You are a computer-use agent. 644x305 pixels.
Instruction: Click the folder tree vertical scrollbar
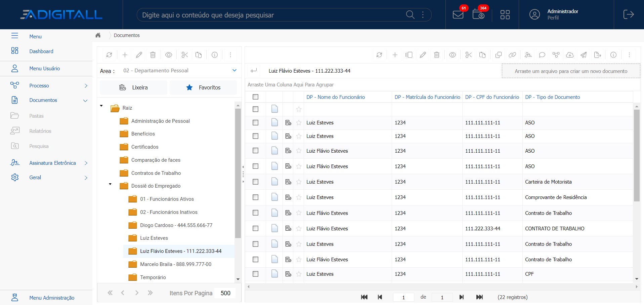[x=238, y=173]
